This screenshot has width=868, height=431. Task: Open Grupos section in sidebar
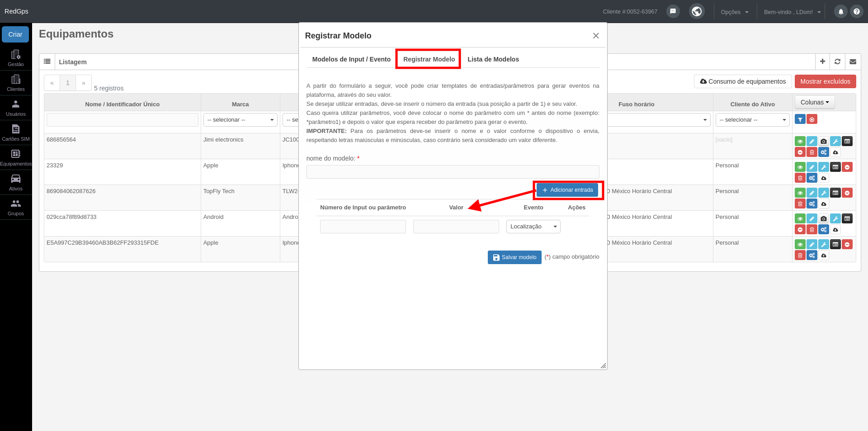(x=16, y=207)
